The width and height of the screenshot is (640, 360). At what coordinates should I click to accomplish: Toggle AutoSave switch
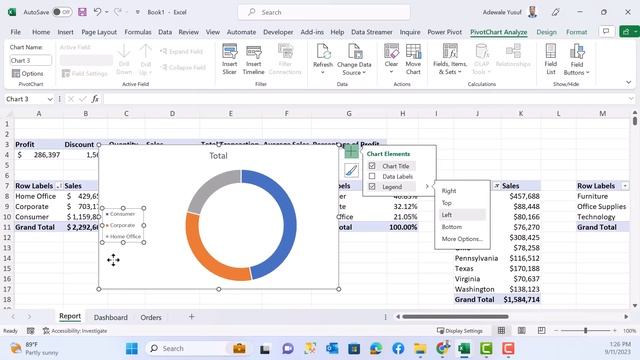(62, 12)
